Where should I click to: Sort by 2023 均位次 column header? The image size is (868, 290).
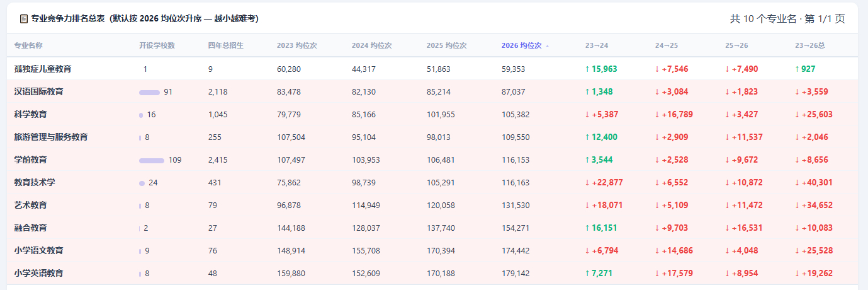(296, 45)
